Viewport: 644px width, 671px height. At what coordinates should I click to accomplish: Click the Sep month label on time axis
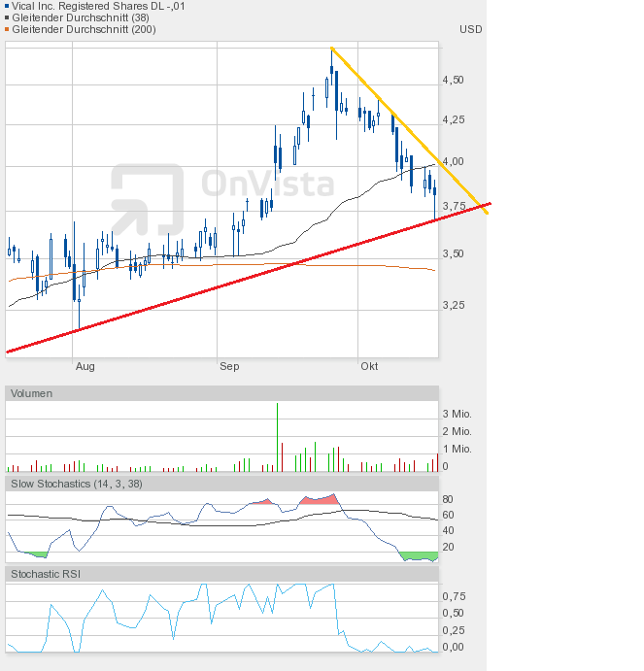point(229,366)
